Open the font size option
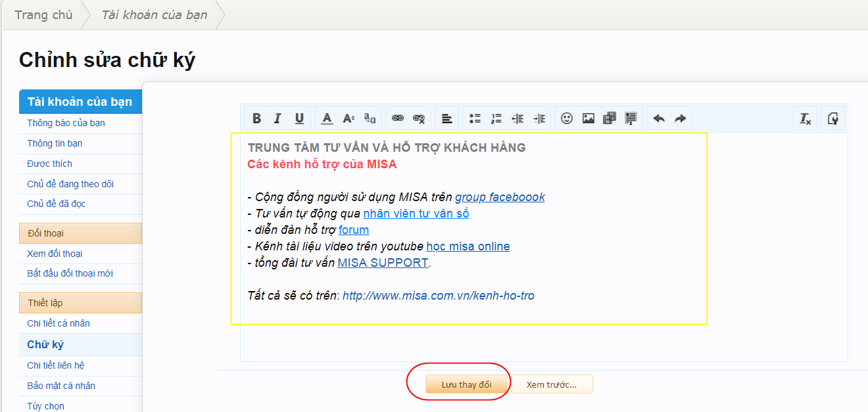 [349, 118]
